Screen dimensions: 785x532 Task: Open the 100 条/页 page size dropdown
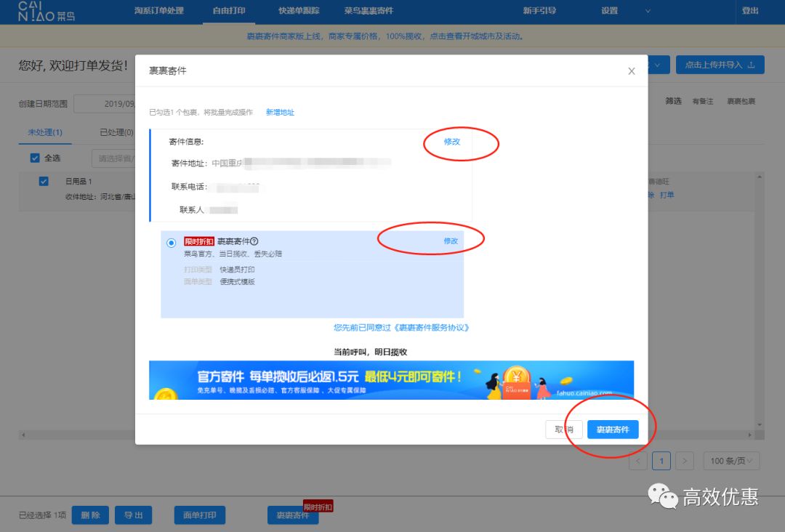(731, 461)
